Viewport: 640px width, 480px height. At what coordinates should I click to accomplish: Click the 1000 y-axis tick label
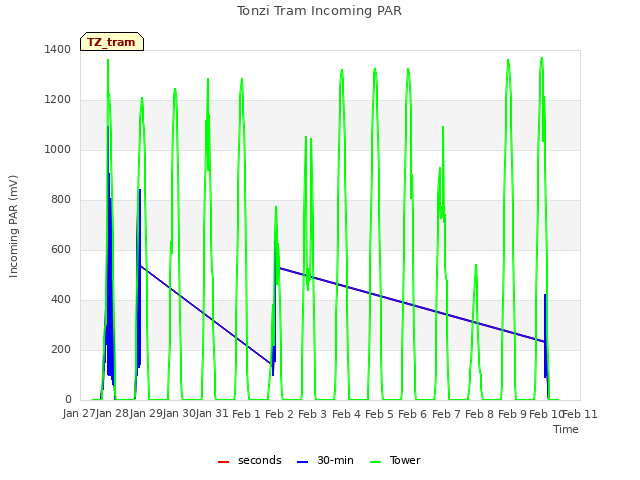[x=58, y=150]
